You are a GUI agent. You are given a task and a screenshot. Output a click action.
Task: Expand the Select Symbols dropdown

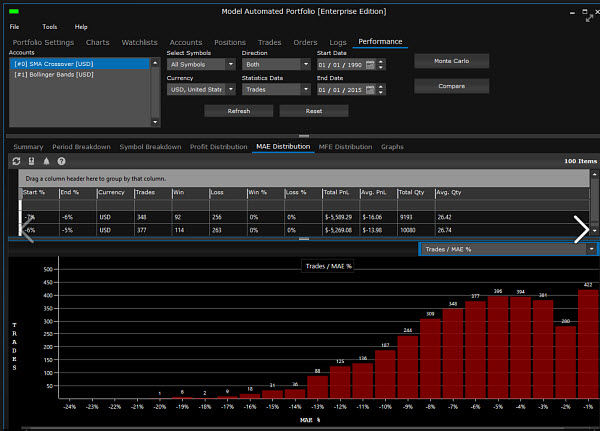click(231, 64)
